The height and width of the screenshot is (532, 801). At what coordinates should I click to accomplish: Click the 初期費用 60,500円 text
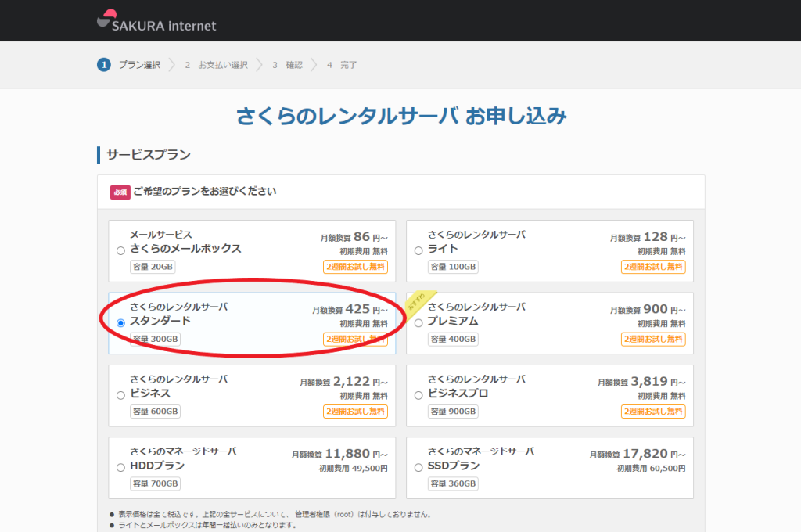(x=652, y=468)
